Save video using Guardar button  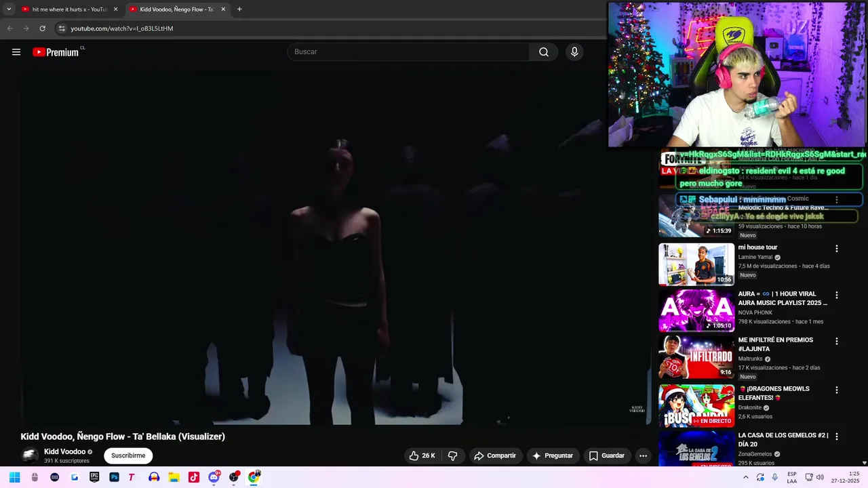(x=606, y=455)
